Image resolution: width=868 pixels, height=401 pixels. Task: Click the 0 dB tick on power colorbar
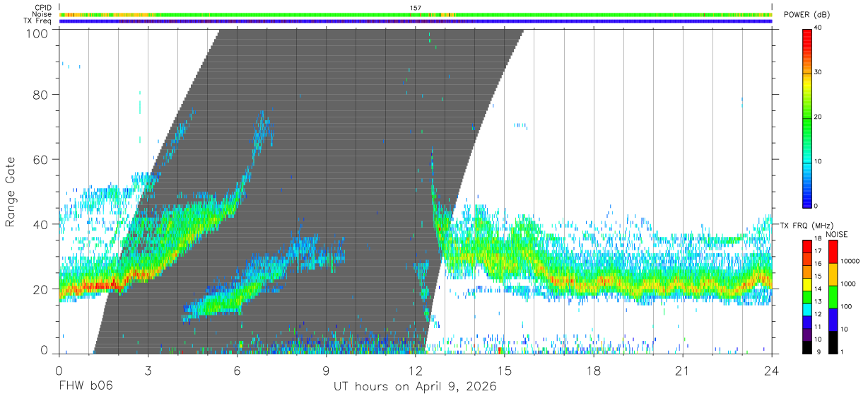(817, 206)
